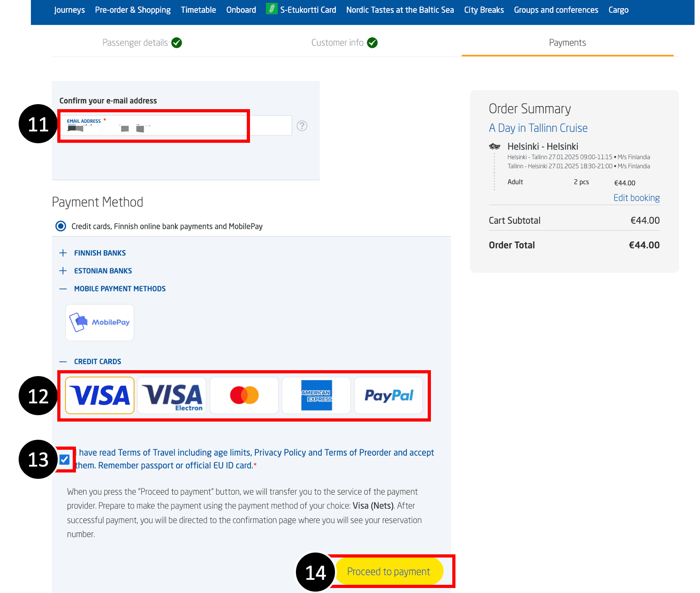This screenshot has height=593, width=700.
Task: Toggle the Terms of Travel acceptance checkbox
Action: (x=65, y=459)
